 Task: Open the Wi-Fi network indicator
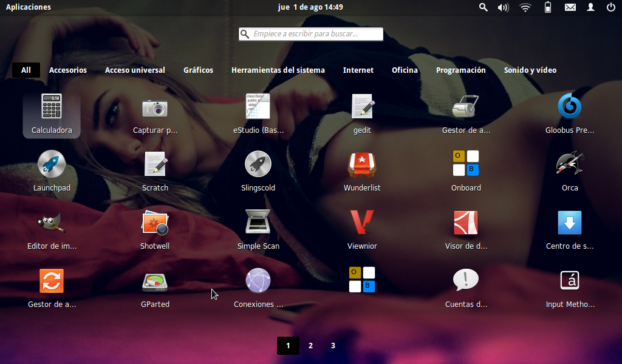tap(525, 7)
